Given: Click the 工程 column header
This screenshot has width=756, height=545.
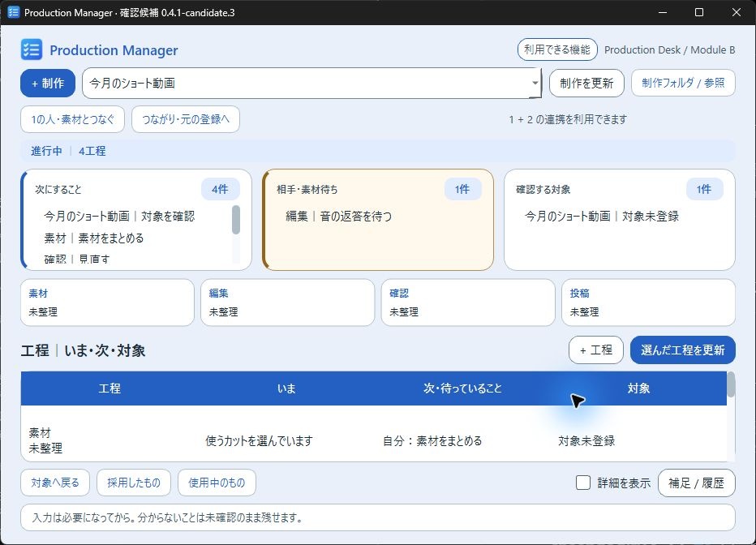Looking at the screenshot, I should click(110, 388).
